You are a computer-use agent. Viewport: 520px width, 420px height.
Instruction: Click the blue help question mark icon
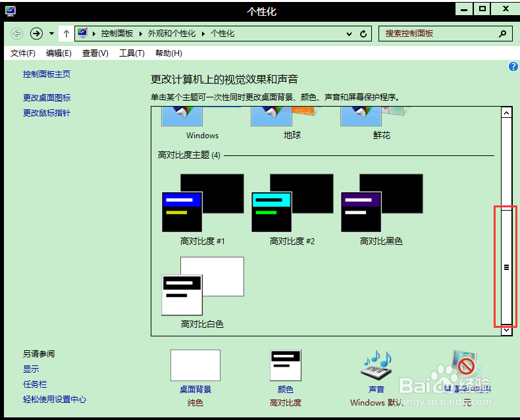coord(513,66)
